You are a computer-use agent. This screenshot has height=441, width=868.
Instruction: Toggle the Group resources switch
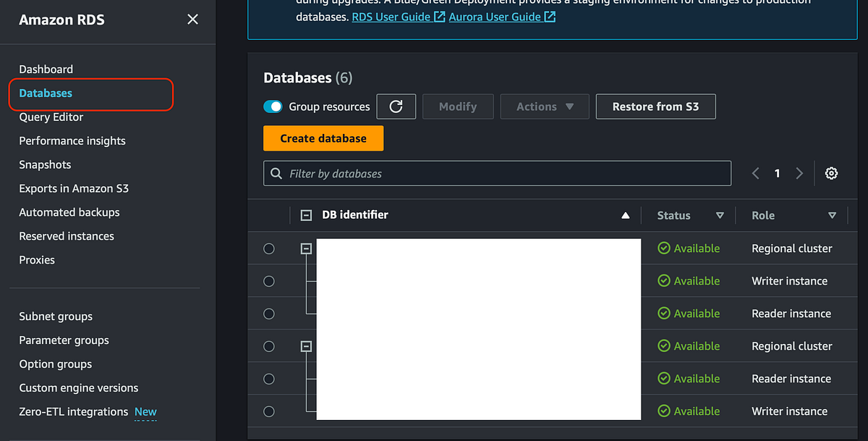click(x=273, y=106)
